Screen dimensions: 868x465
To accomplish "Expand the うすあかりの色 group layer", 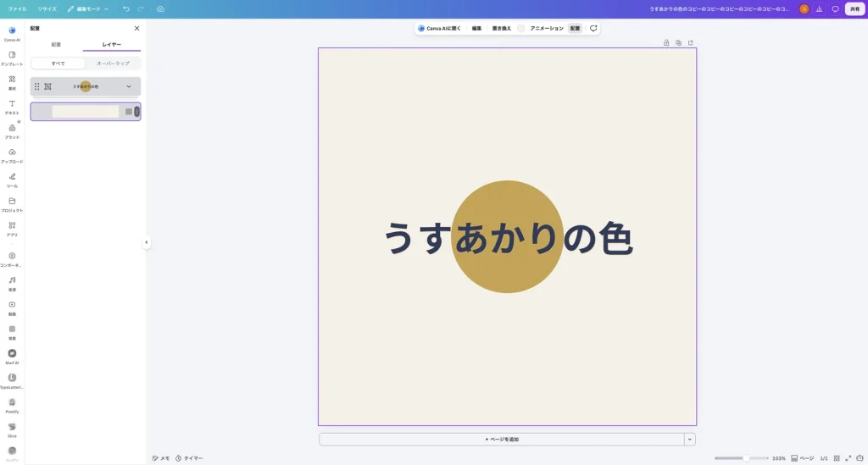I will [x=129, y=86].
